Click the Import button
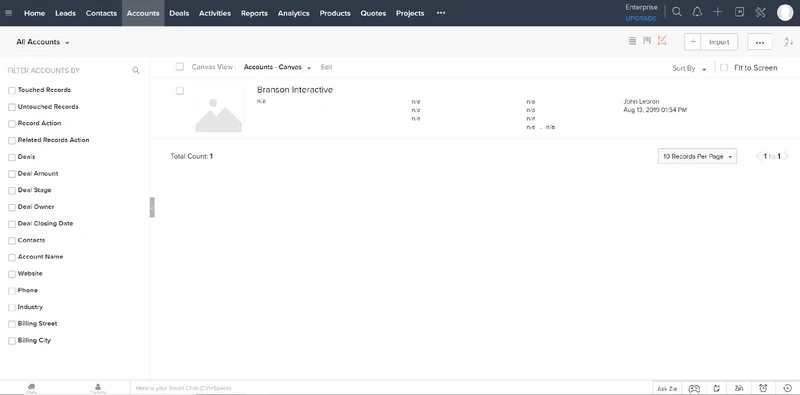The image size is (800, 395). (x=719, y=42)
